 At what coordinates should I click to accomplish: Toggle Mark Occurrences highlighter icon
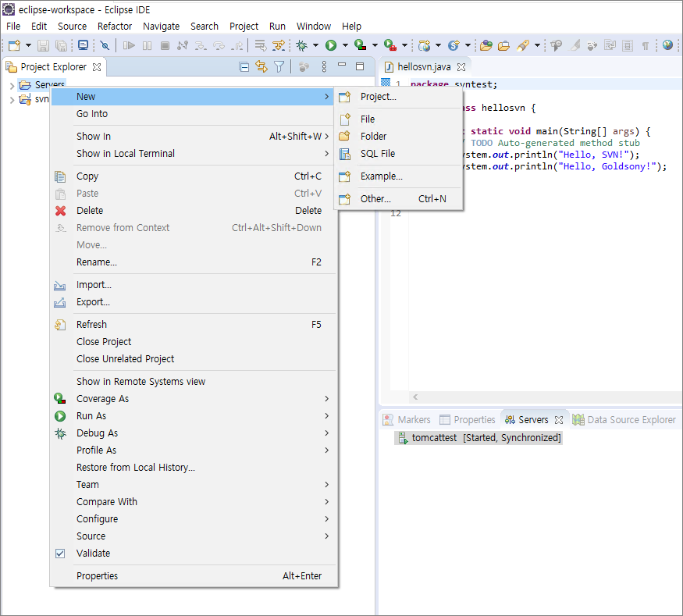coord(575,45)
